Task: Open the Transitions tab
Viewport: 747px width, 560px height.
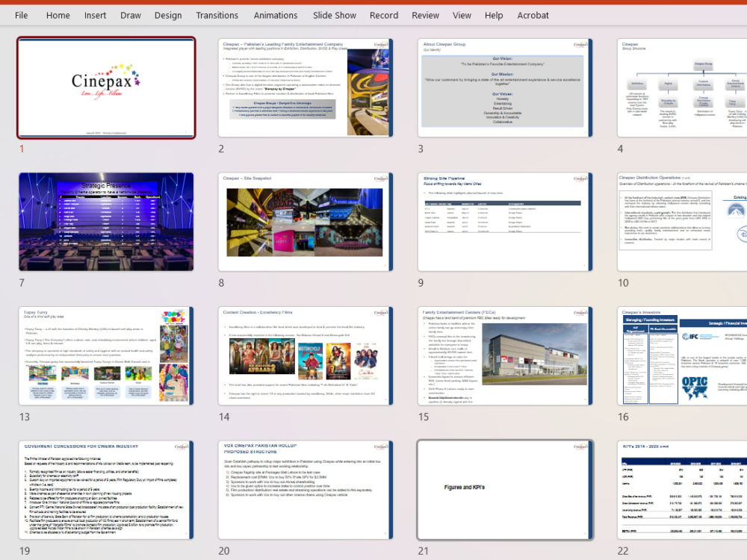Action: (x=217, y=15)
